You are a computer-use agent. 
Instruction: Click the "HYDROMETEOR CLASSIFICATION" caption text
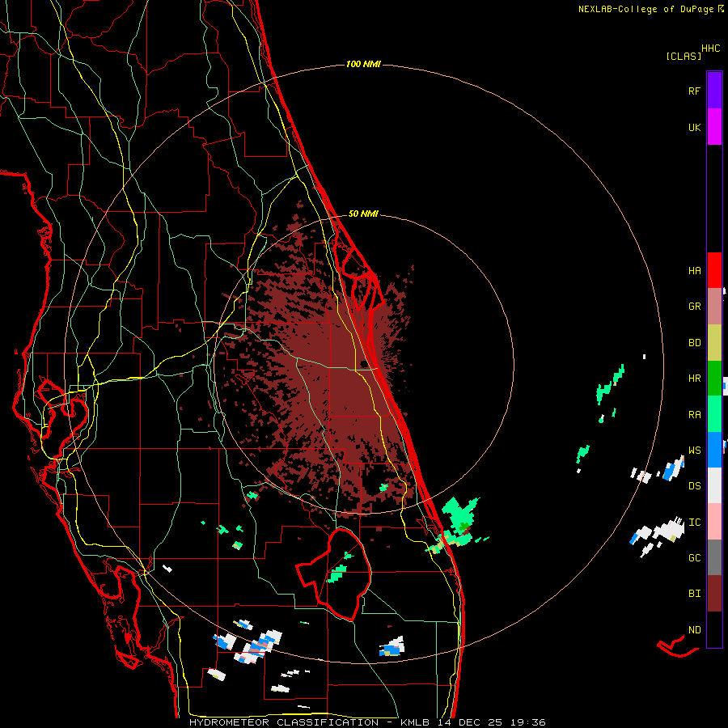[x=284, y=722]
